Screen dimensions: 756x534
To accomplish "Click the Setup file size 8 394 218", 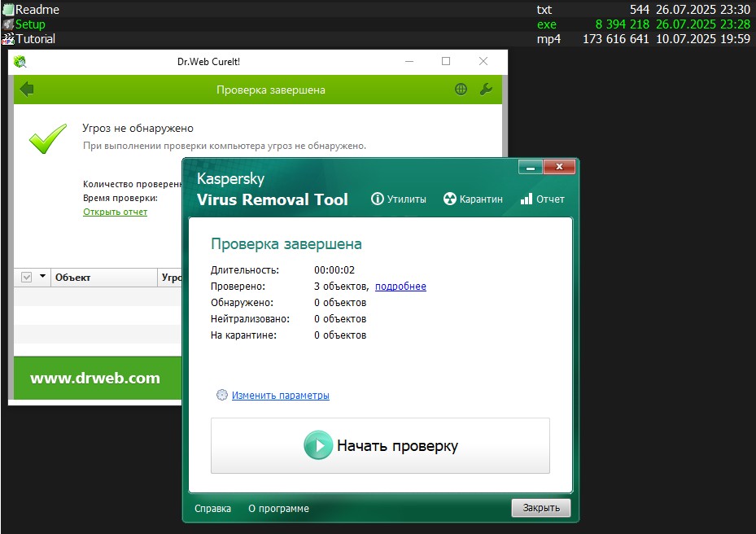I will click(622, 24).
